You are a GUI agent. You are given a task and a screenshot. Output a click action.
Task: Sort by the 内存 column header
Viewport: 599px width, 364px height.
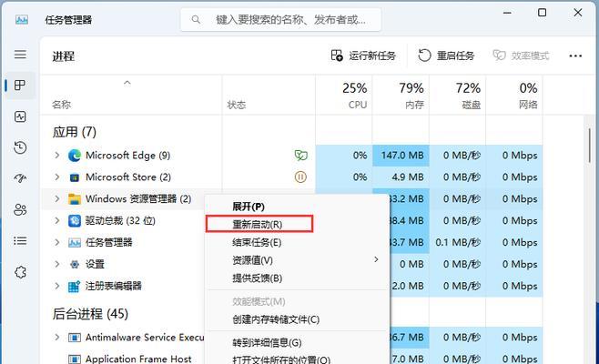tap(401, 96)
